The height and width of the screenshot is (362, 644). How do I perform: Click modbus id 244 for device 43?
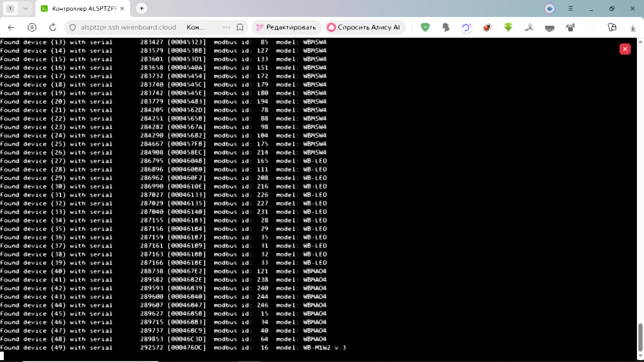point(263,296)
